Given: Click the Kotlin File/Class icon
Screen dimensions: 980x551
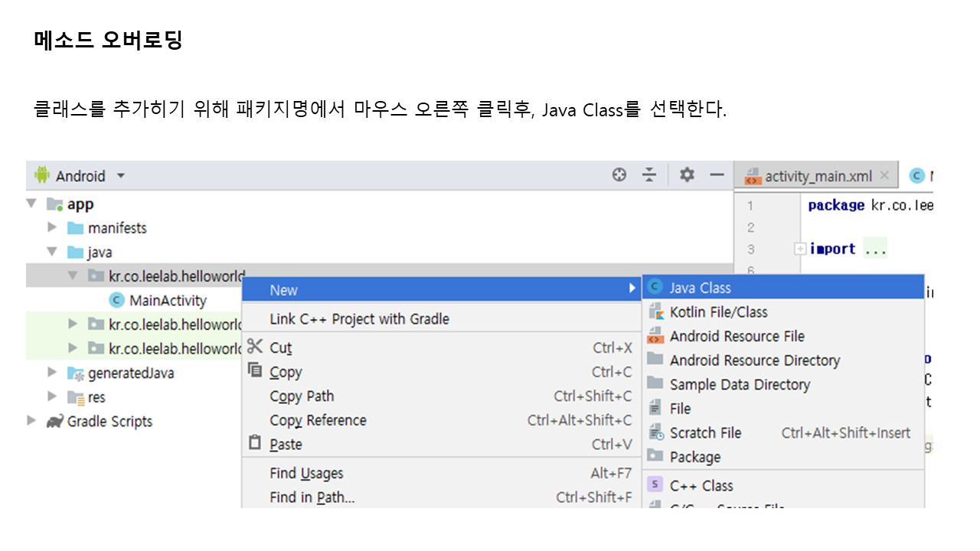Looking at the screenshot, I should [x=655, y=311].
